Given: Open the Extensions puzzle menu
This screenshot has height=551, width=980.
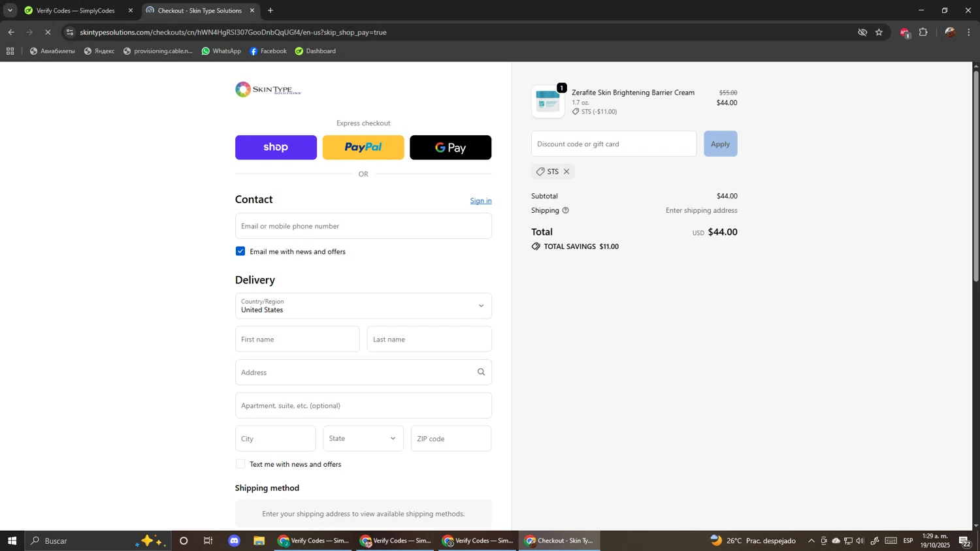Looking at the screenshot, I should pyautogui.click(x=923, y=32).
